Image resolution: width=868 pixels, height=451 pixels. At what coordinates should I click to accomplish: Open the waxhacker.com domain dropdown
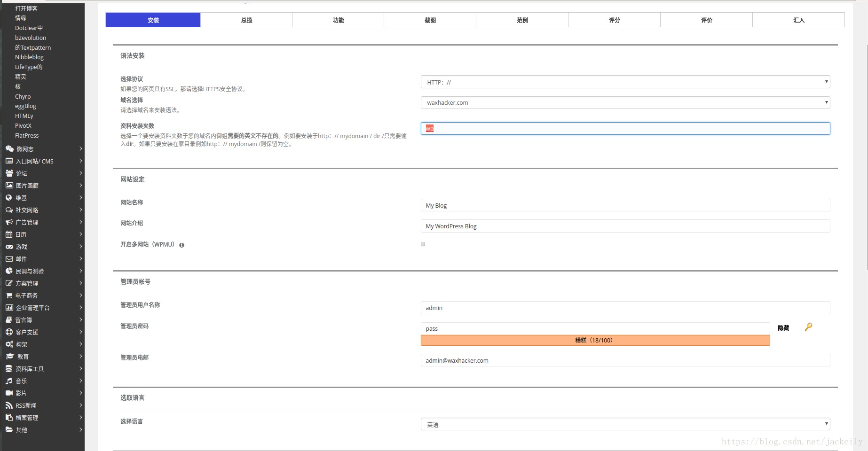tap(625, 102)
